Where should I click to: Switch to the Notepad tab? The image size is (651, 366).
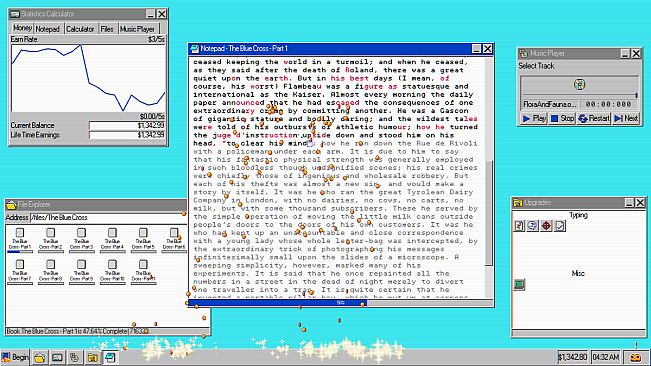click(x=47, y=29)
